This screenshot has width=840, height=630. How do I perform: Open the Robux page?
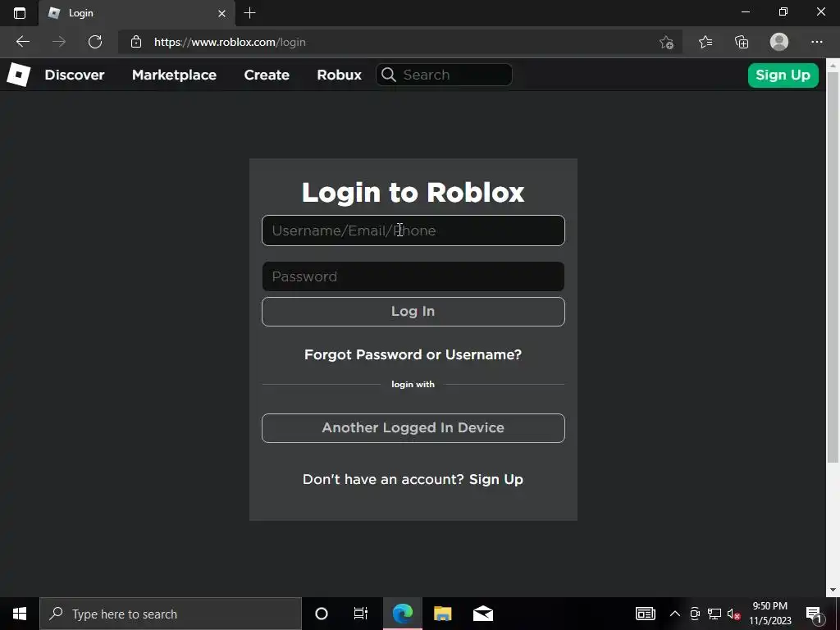coord(339,75)
